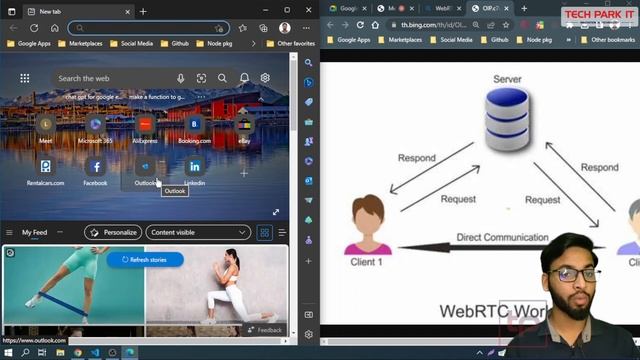Click the Edge refresh button

pyautogui.click(x=34, y=28)
